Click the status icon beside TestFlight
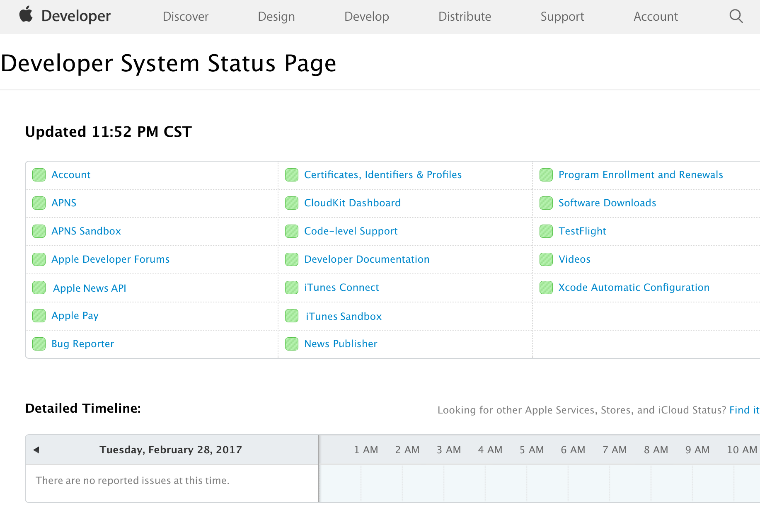 click(x=546, y=231)
